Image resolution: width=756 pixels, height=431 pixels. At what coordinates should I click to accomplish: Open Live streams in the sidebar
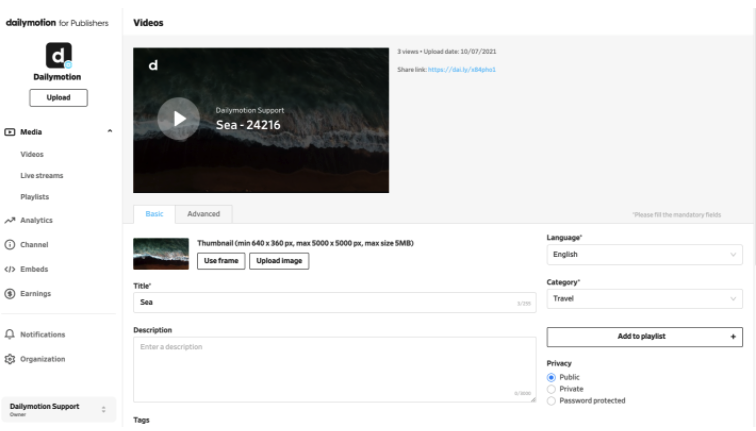(x=42, y=175)
